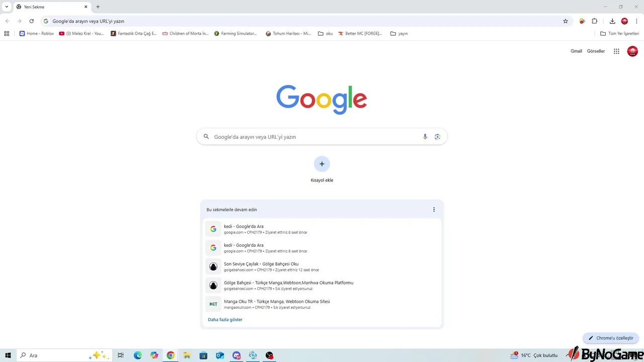Screen dimensions: 644x362
Task: Open the Görseller link
Action: click(596, 51)
